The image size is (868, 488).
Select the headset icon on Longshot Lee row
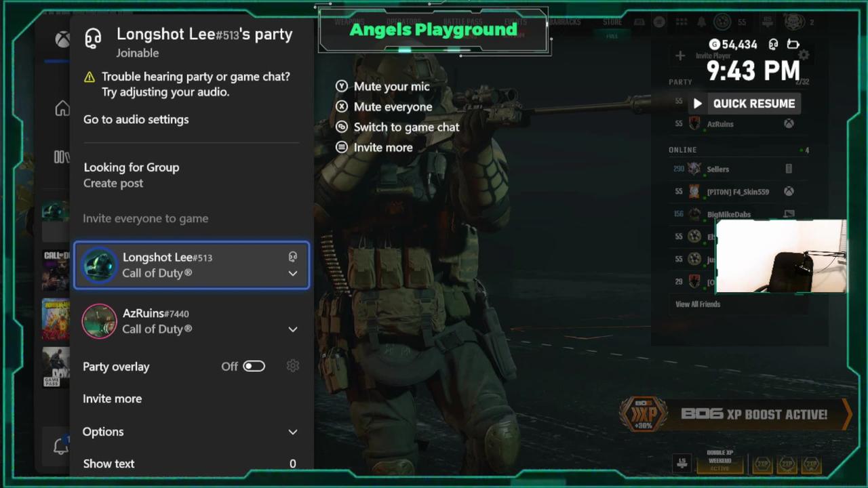(292, 257)
